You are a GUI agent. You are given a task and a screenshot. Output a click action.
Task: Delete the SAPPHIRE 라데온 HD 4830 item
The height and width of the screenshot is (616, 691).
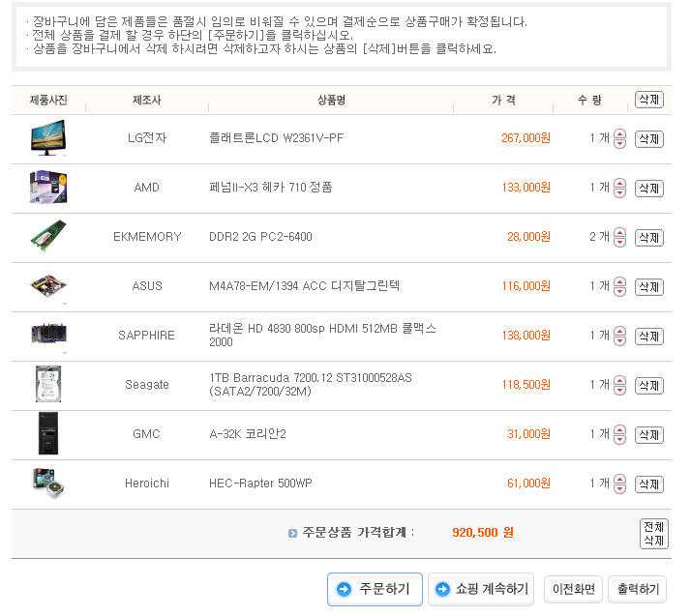648,337
